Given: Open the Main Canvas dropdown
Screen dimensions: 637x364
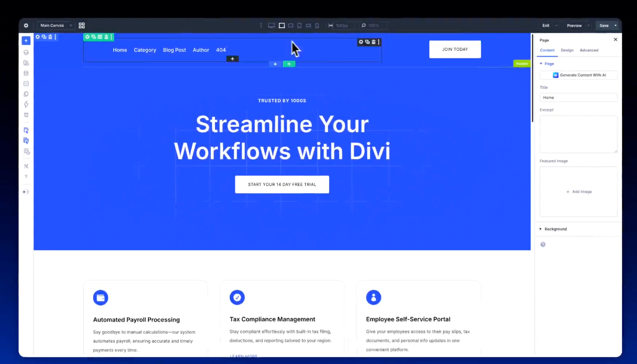Looking at the screenshot, I should click(55, 26).
